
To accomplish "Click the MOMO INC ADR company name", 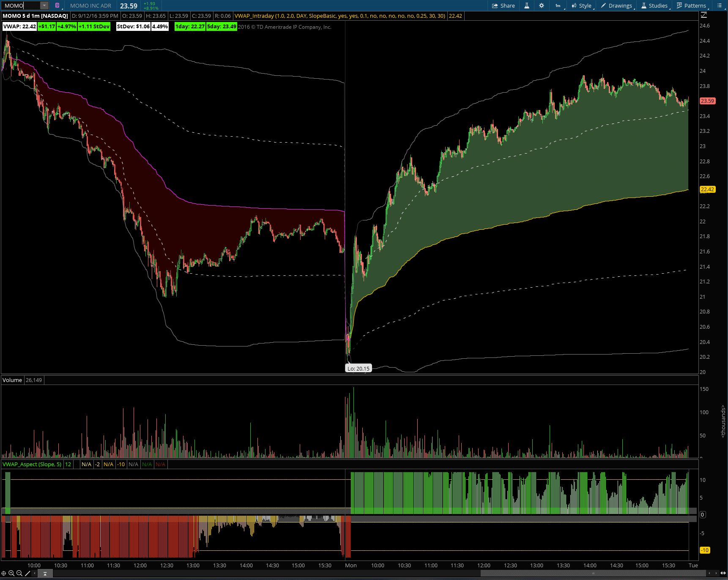I will click(90, 5).
